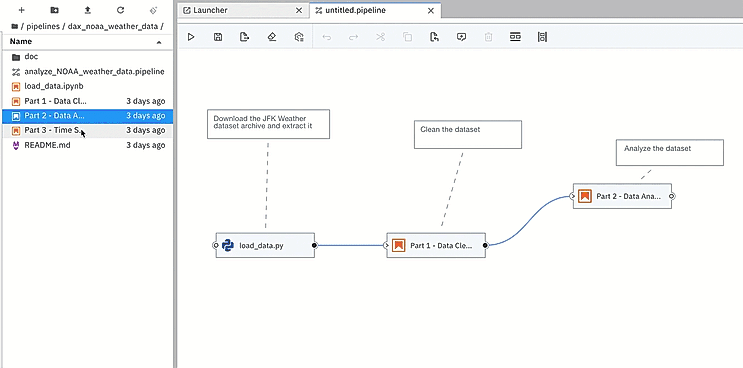Viewport: 743px width, 368px height.
Task: Select README.md in file list
Action: pos(88,145)
